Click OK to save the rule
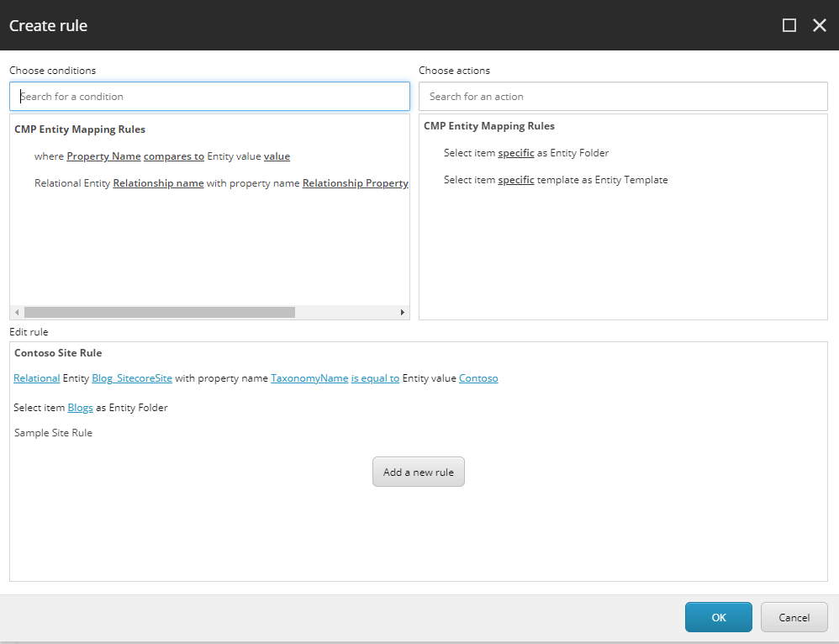 (718, 616)
